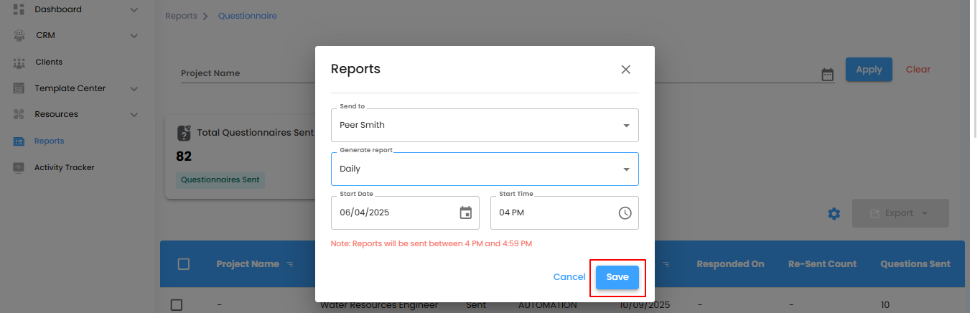Click the Activity Tracker sidebar icon

pos(19,167)
